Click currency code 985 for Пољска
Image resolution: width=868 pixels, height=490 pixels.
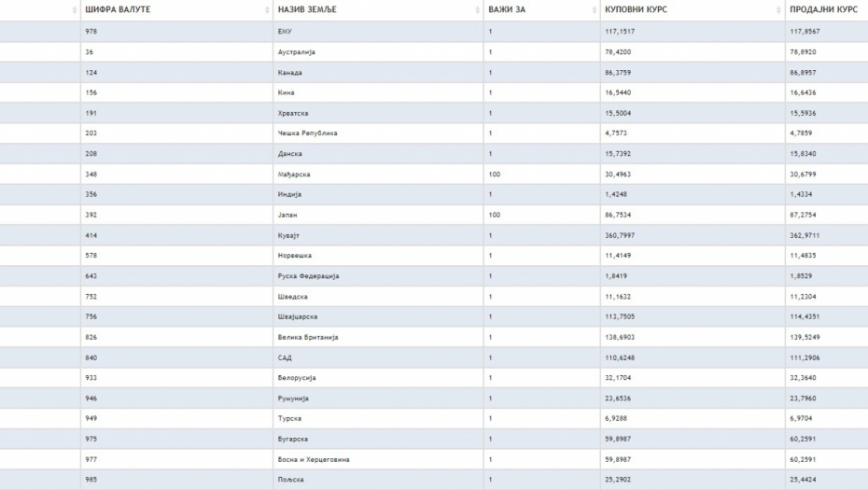point(91,480)
